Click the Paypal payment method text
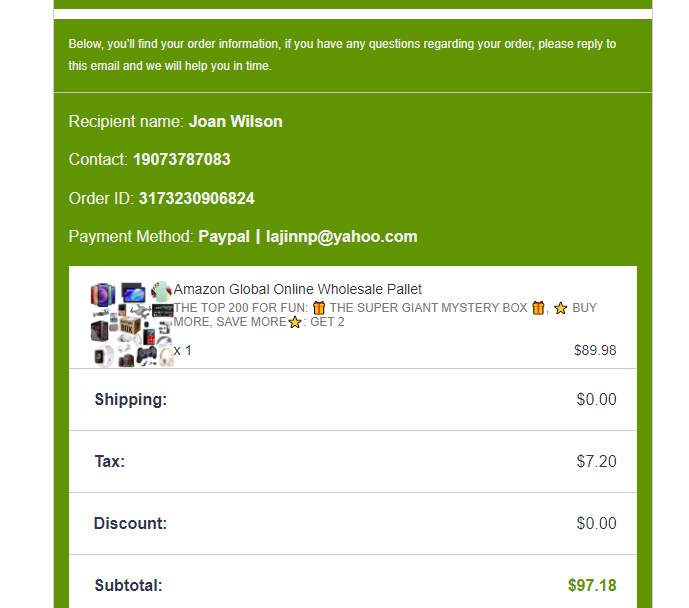The height and width of the screenshot is (608, 689). (224, 237)
